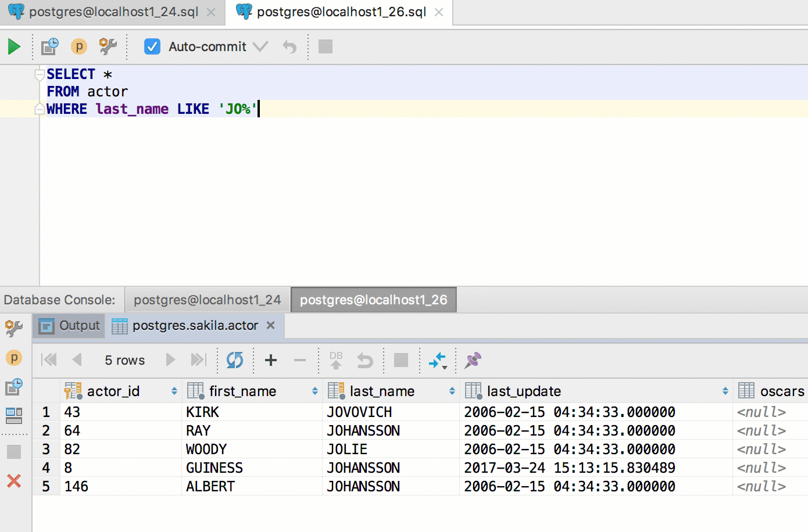Select actor_id cell with value 64
This screenshot has height=532, width=808.
pyautogui.click(x=121, y=431)
